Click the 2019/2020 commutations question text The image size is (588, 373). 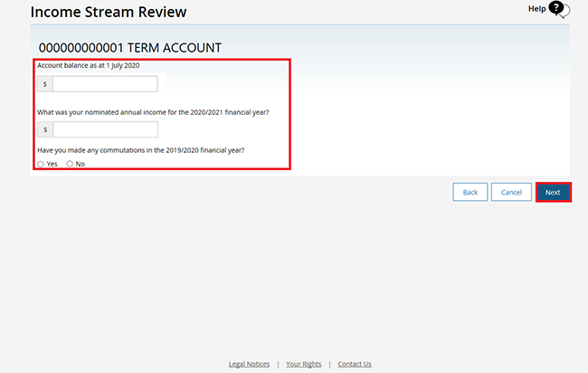pos(140,150)
